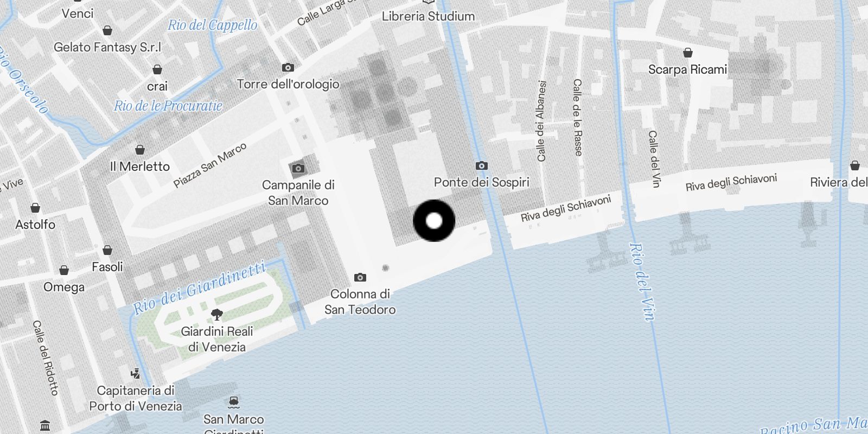This screenshot has height=434, width=868.
Task: Click the crai shop bag icon
Action: 157,69
